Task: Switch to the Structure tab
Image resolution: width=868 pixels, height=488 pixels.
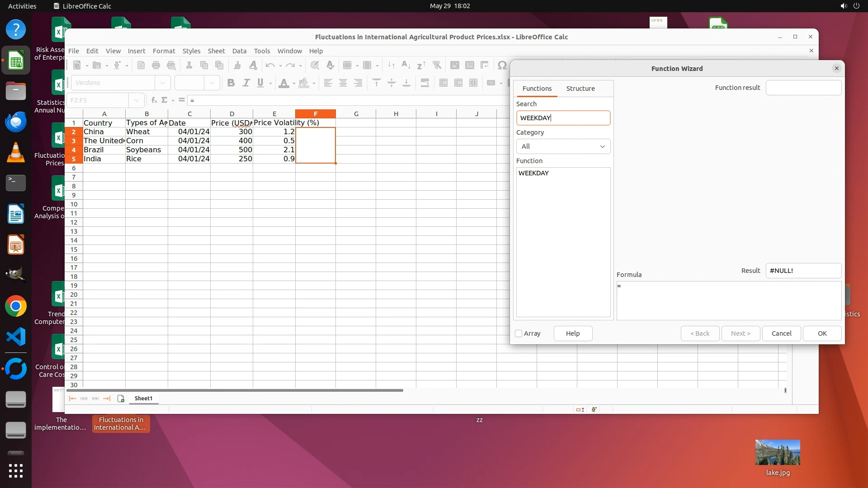Action: pyautogui.click(x=580, y=89)
